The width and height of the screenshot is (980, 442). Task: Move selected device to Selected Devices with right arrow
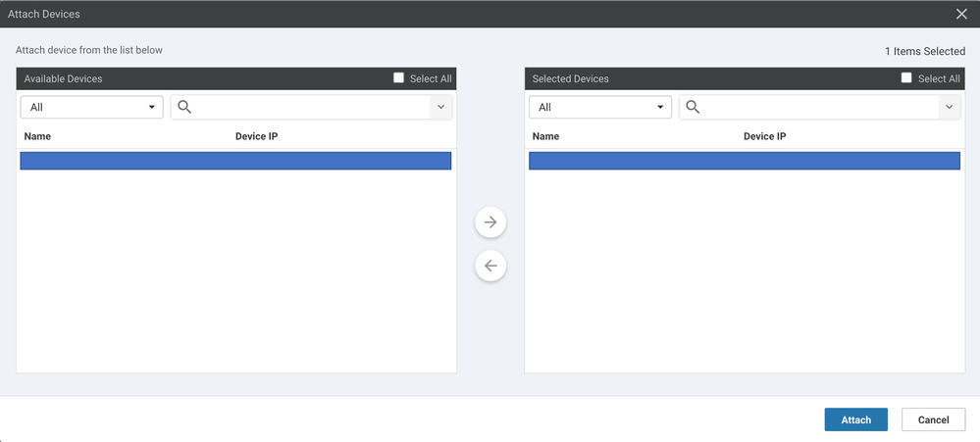pos(490,222)
